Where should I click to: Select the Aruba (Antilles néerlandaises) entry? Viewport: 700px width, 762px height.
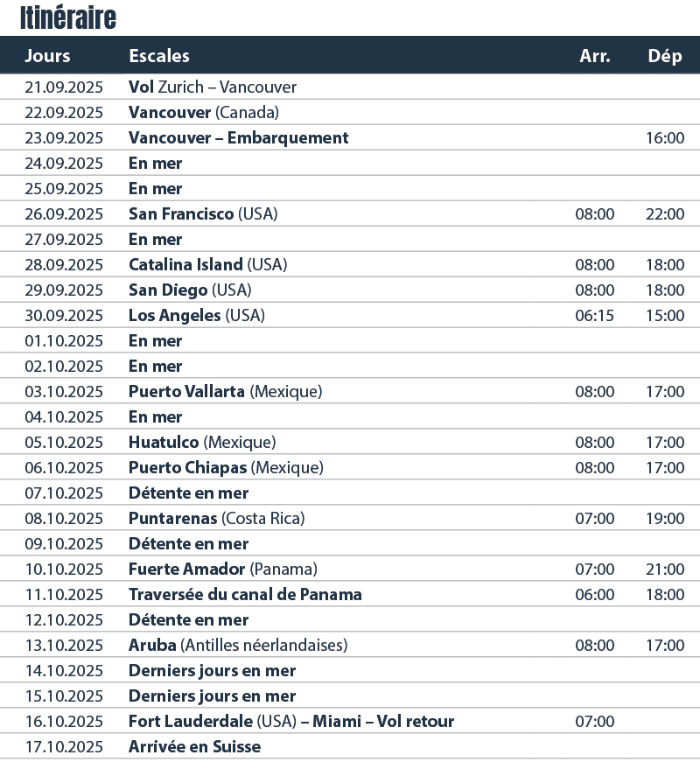238,645
